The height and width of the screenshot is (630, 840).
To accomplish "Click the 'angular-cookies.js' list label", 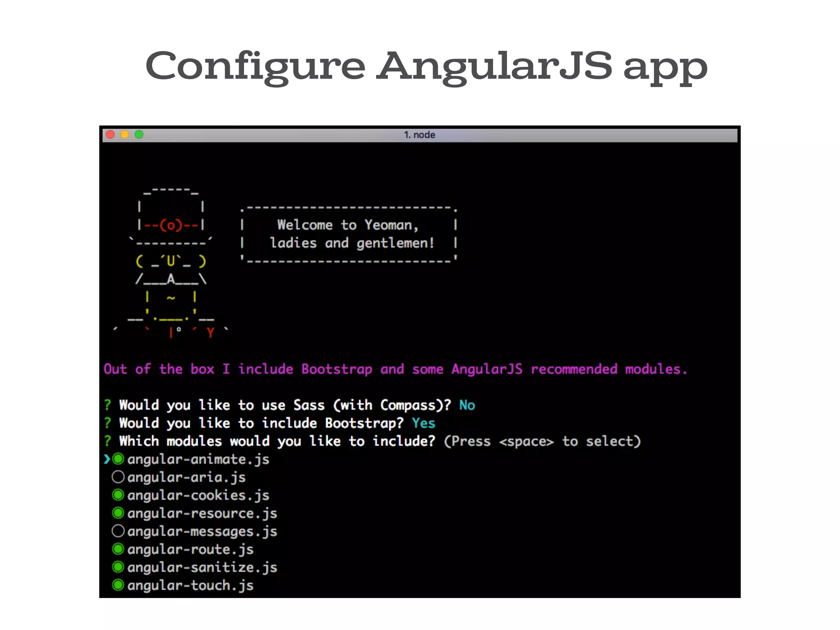I will click(198, 496).
